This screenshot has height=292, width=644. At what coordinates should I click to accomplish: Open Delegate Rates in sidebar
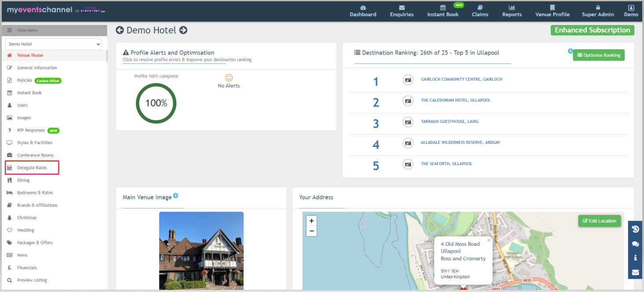click(x=32, y=168)
